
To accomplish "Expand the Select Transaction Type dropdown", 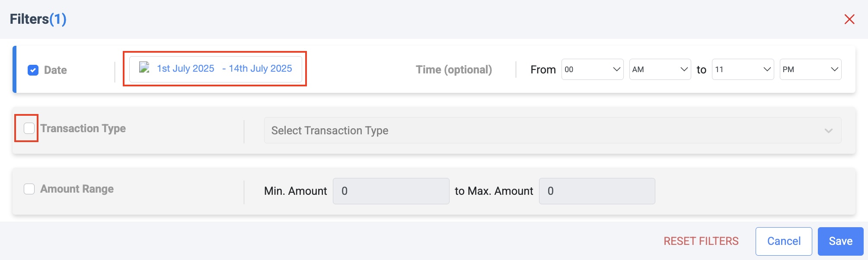I will coord(552,130).
